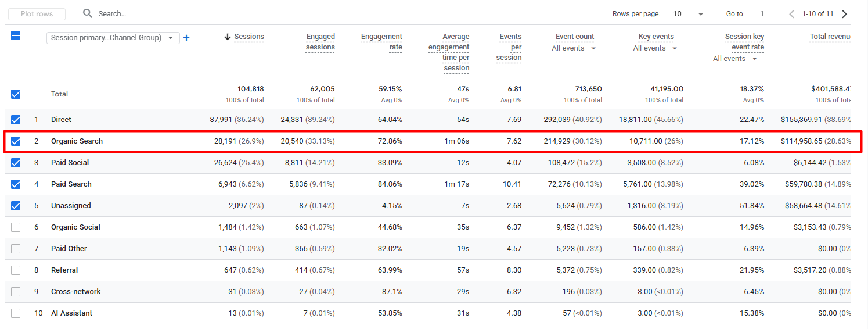Uncheck the Organic Search row
The image size is (868, 329).
pyautogui.click(x=16, y=141)
